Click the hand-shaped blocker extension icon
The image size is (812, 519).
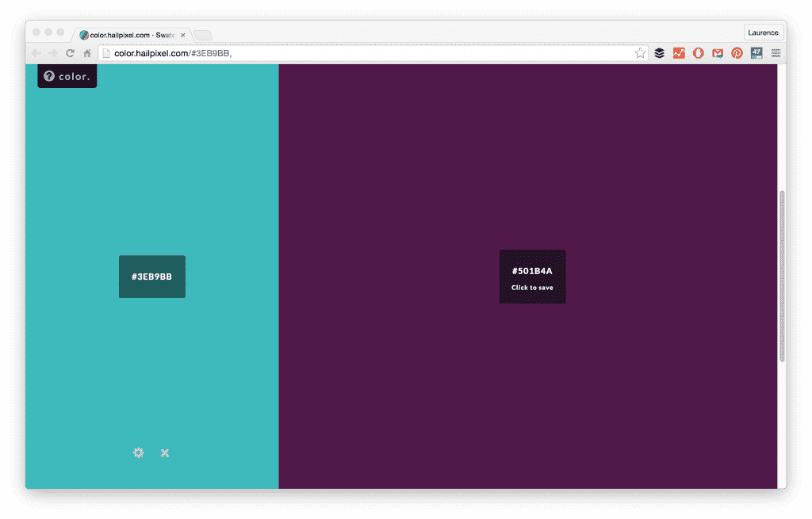click(x=698, y=52)
